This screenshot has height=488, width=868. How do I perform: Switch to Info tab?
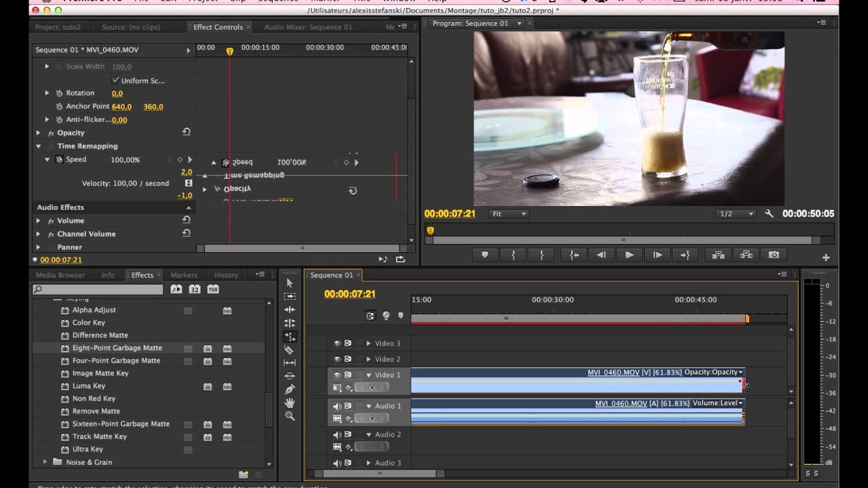108,275
